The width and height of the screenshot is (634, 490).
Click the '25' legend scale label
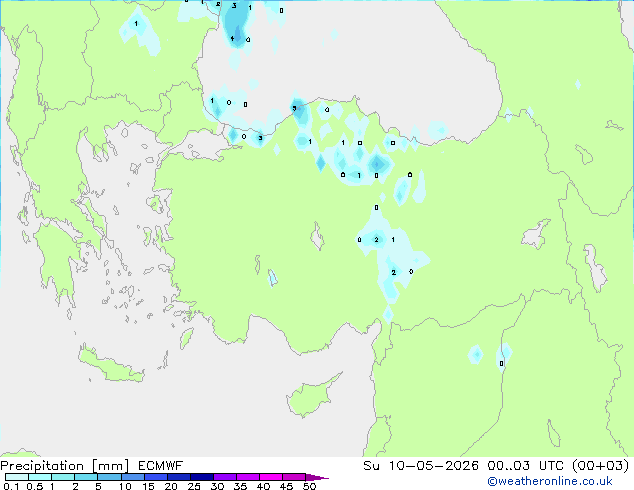click(194, 486)
